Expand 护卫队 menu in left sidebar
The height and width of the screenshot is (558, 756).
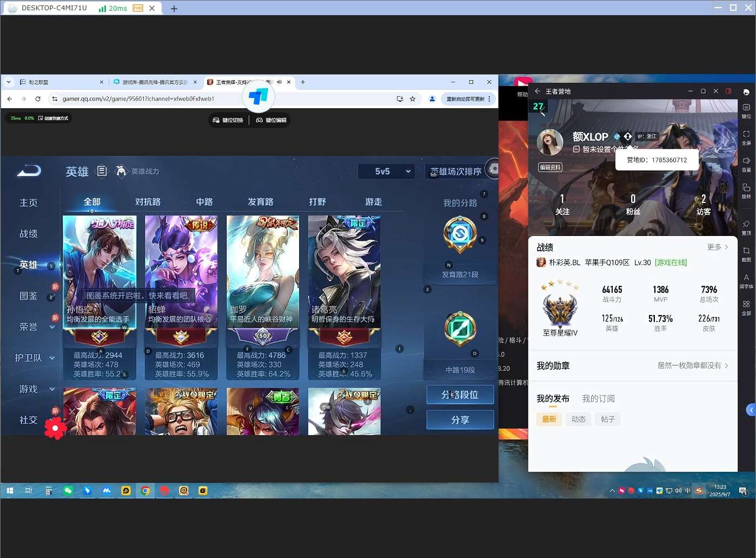click(x=52, y=358)
